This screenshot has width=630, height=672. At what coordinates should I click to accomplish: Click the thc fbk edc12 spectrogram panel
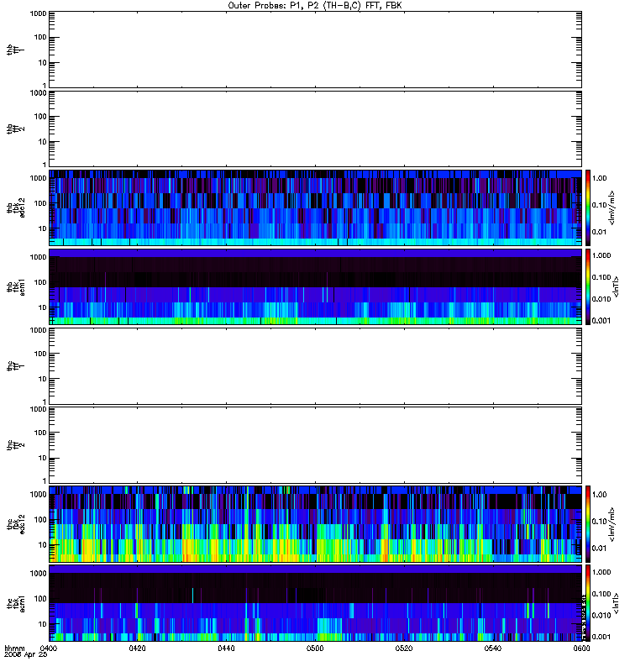coord(315,524)
